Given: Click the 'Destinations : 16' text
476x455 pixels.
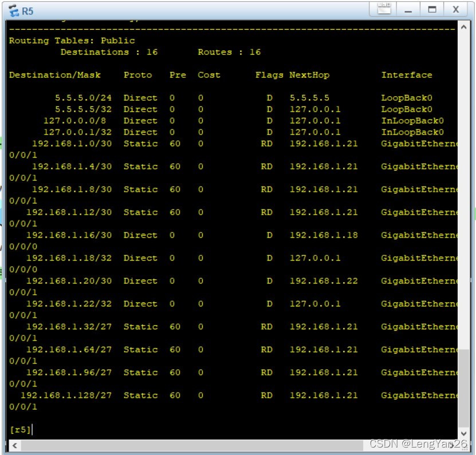Looking at the screenshot, I should tap(109, 52).
